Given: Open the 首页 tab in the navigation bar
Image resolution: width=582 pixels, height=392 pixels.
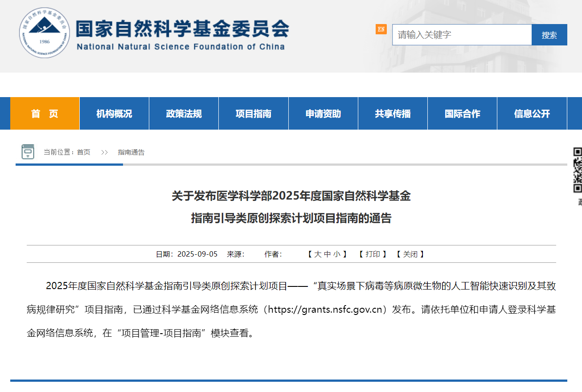Looking at the screenshot, I should 45,114.
